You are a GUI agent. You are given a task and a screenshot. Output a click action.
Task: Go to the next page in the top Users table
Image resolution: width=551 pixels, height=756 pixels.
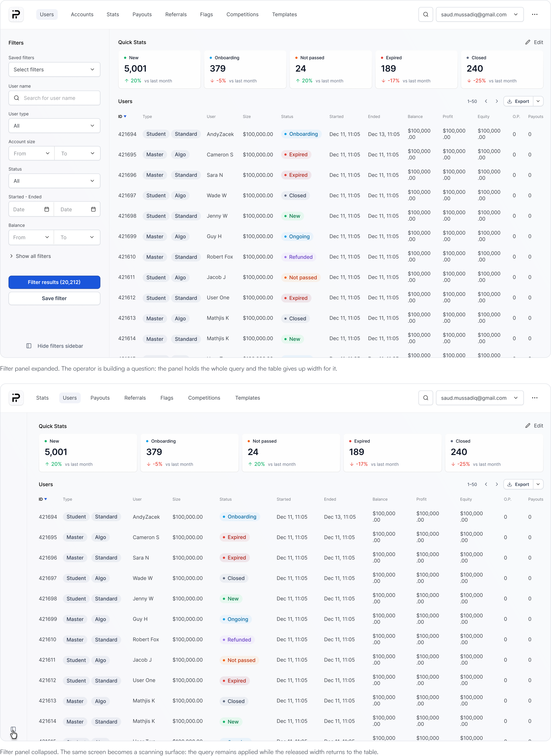pos(497,101)
